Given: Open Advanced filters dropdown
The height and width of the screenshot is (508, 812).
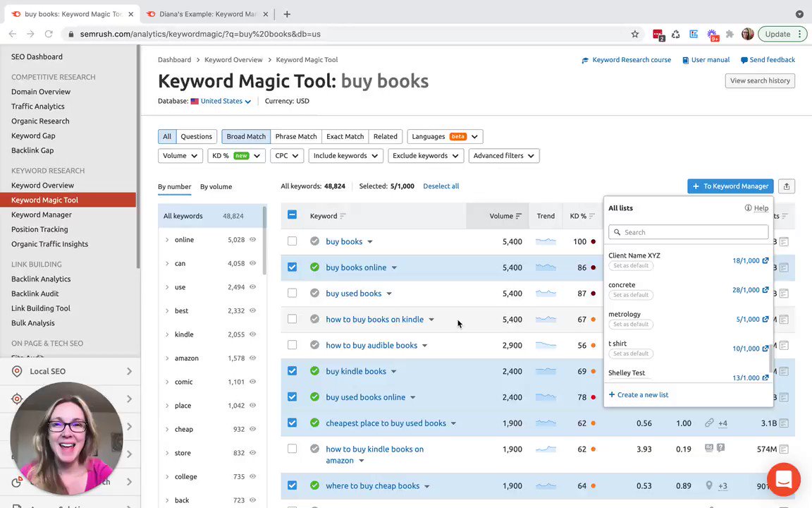Looking at the screenshot, I should point(504,155).
